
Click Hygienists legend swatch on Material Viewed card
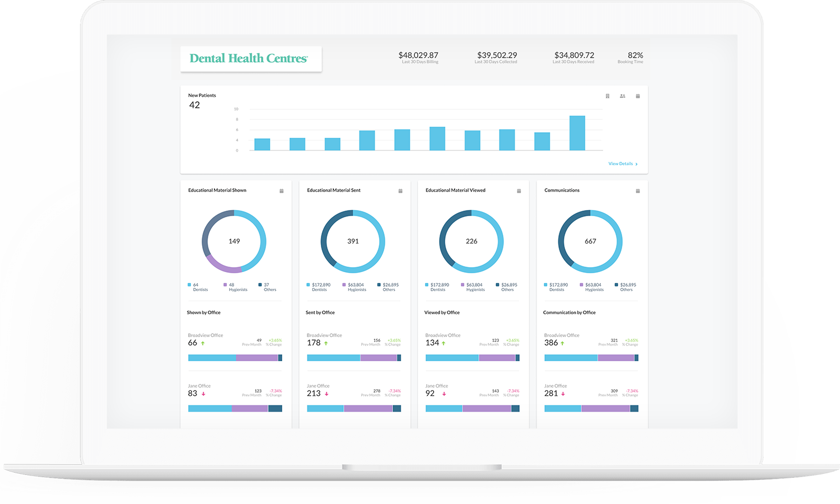463,285
